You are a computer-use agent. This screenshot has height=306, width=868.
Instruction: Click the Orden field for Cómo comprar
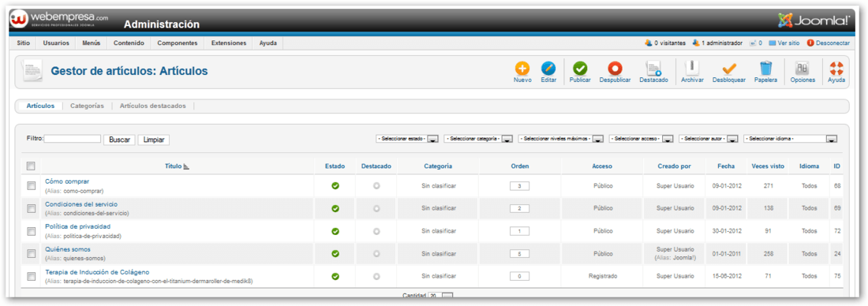tap(519, 185)
